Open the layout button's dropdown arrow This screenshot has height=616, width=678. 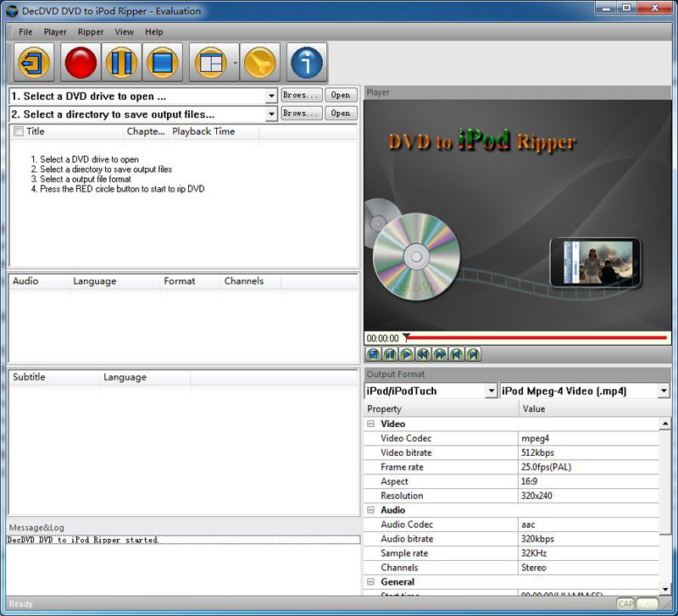235,63
